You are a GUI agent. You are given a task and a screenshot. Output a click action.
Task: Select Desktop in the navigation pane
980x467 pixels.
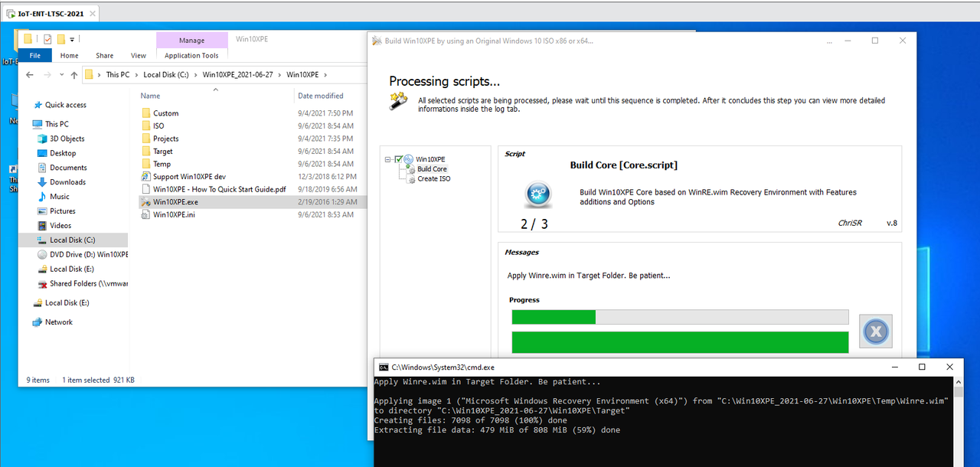coord(63,153)
